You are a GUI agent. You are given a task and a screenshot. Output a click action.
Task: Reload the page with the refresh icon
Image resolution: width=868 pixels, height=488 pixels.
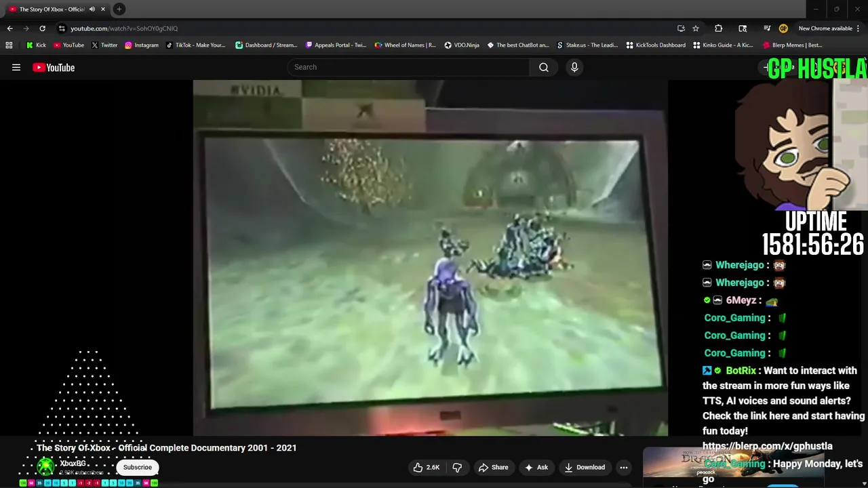(x=42, y=28)
